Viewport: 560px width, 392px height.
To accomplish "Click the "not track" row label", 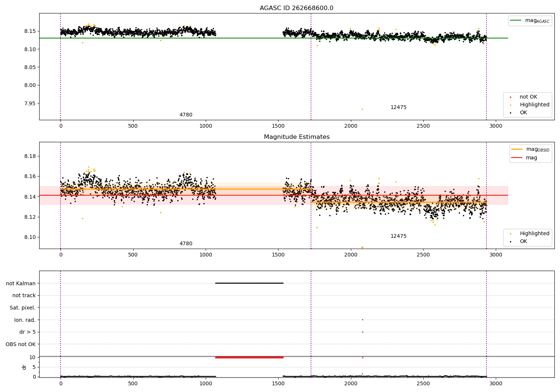I will [x=24, y=296].
